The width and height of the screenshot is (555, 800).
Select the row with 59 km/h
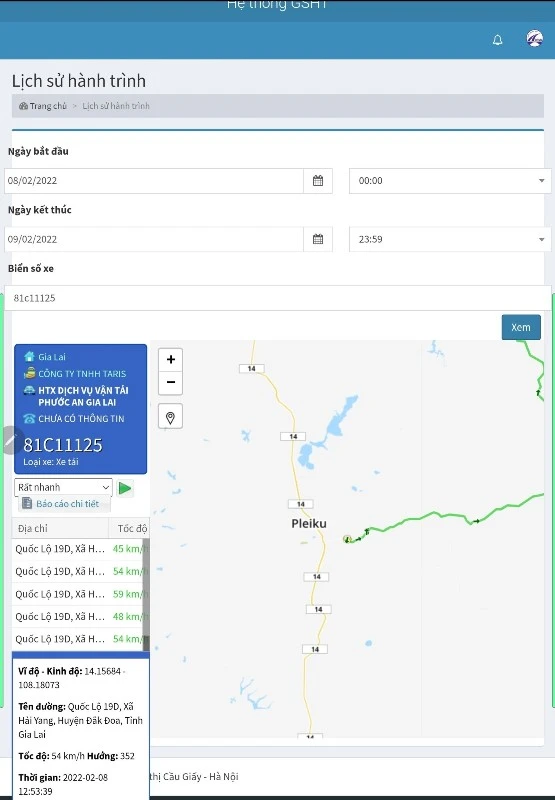point(80,594)
